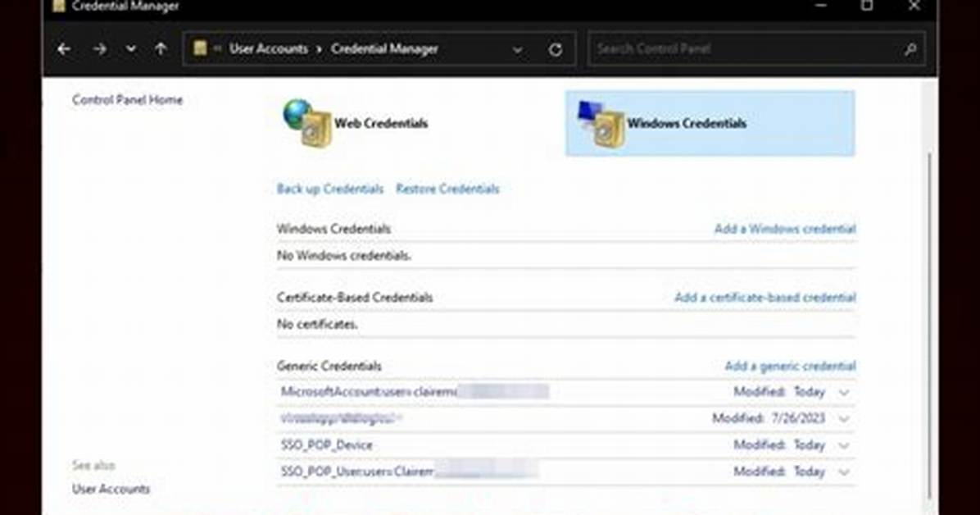
Task: Click the address bar folder icon
Action: click(x=200, y=48)
